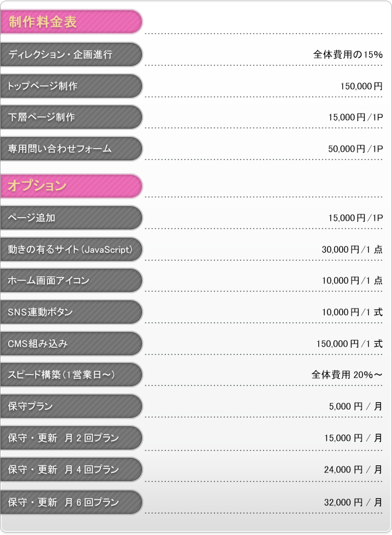Screen dimensions: 392x535
Task: Click 動きの有るサイト (JavaScript) label
Action: [71, 249]
